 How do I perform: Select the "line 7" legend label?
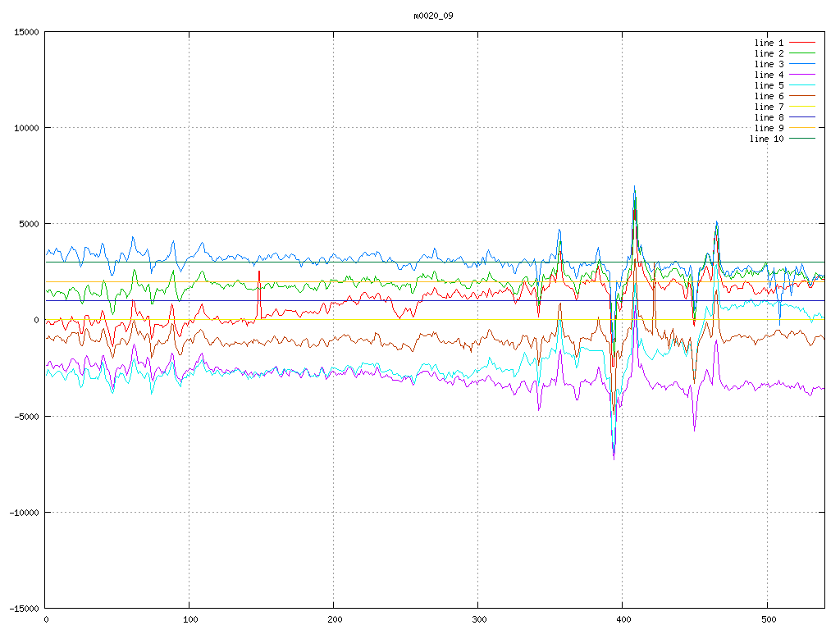769,107
